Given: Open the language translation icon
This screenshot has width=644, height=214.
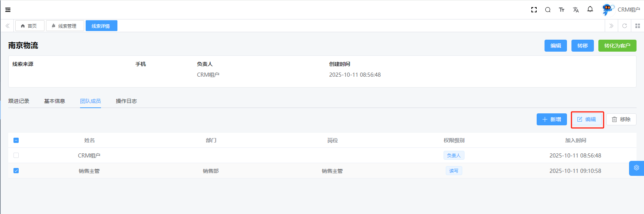Looking at the screenshot, I should [576, 10].
